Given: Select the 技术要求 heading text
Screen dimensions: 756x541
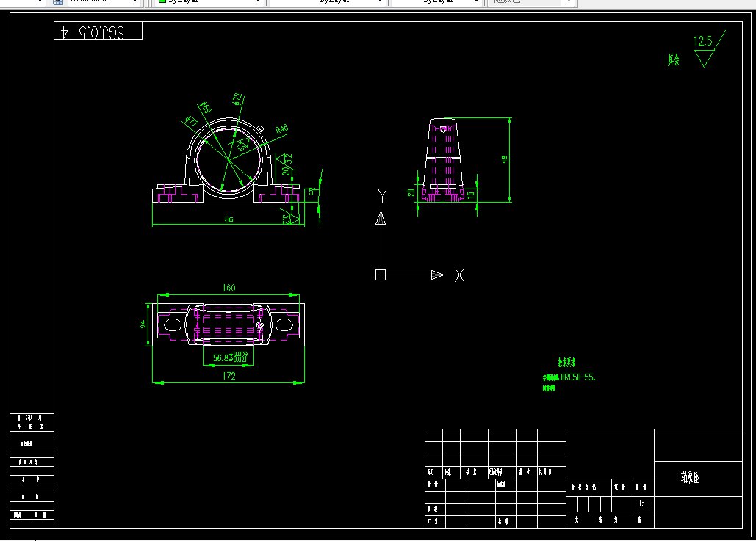Looking at the screenshot, I should [x=567, y=363].
